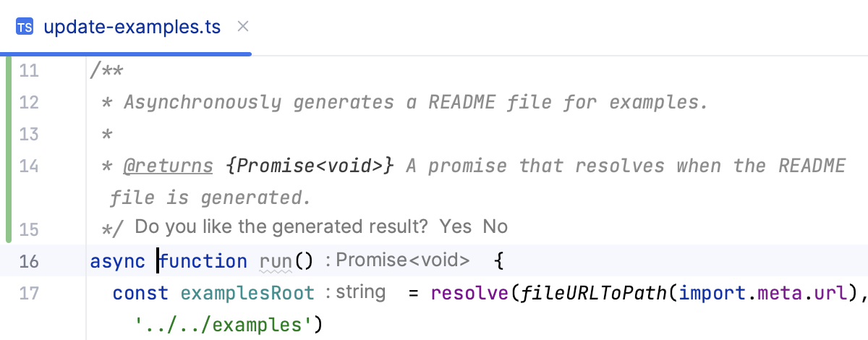Click Yes to approve the generated result
This screenshot has width=868, height=340.
click(x=455, y=226)
